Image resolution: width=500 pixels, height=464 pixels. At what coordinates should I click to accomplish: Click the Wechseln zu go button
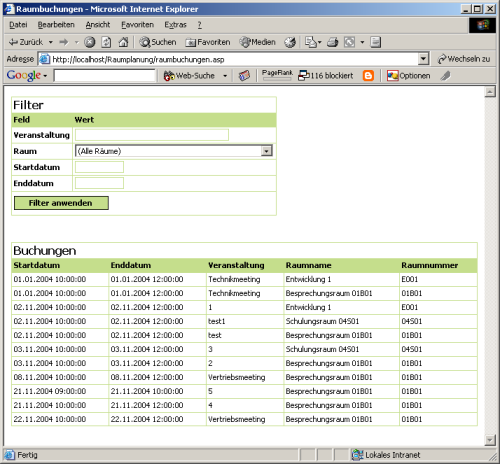click(464, 59)
